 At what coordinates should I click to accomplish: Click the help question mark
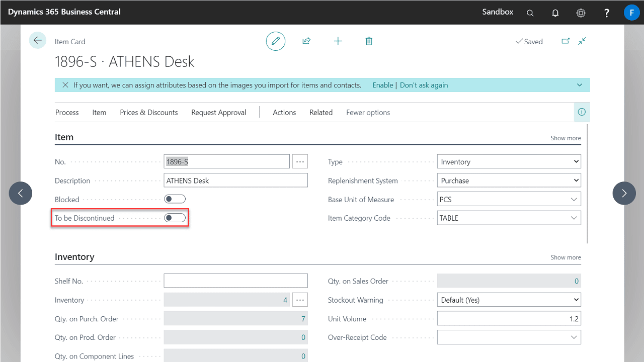click(607, 13)
